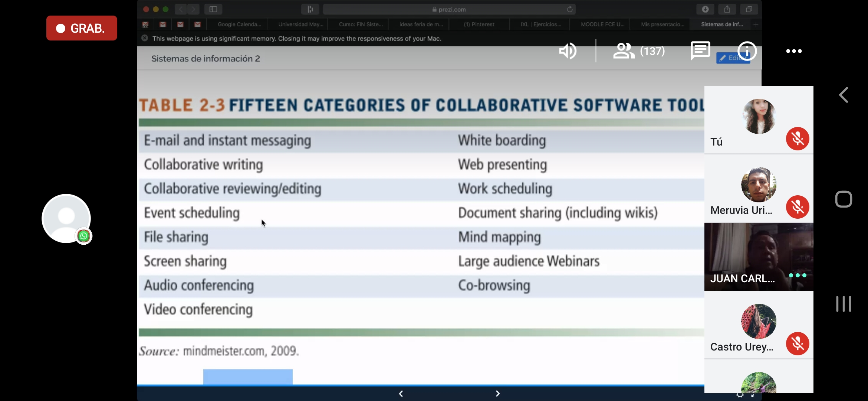
Task: Advance to next Prezi slide arrow
Action: click(498, 394)
